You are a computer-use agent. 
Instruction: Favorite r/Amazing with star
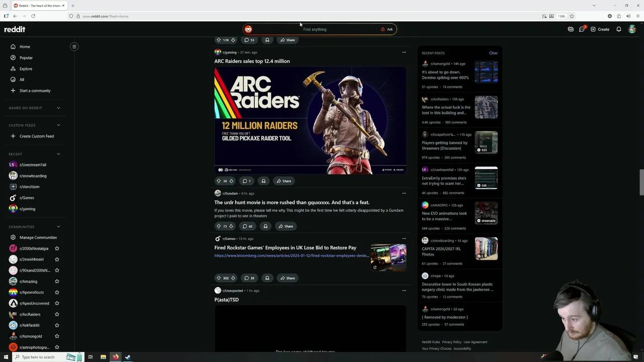(x=57, y=282)
